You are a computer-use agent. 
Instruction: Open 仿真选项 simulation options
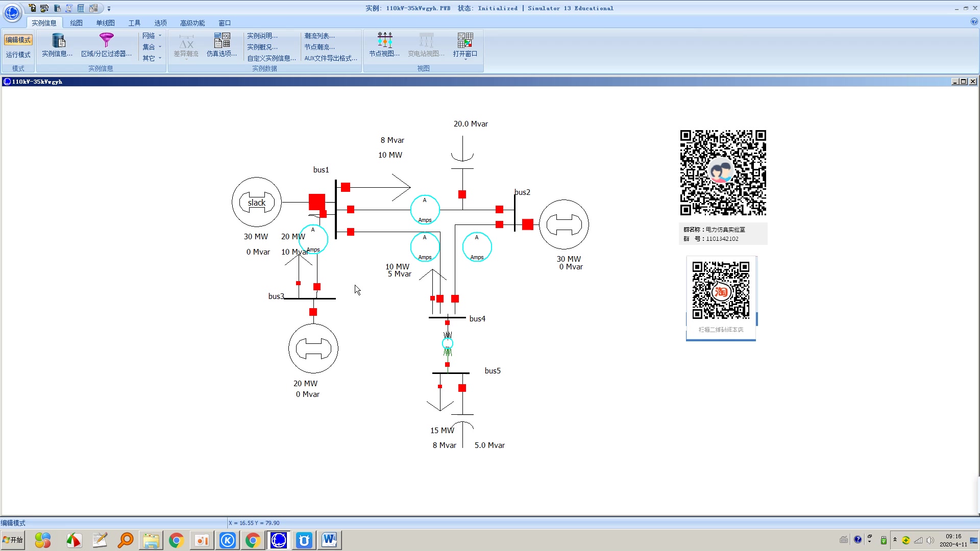[222, 45]
